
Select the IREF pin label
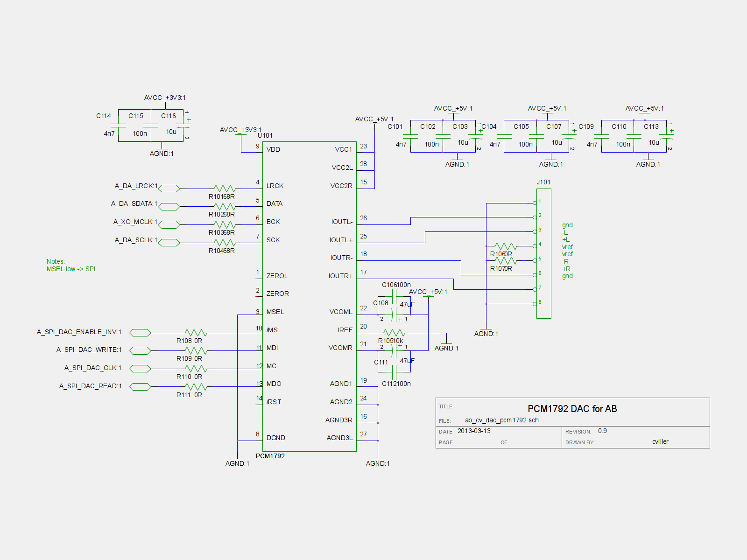coord(345,330)
